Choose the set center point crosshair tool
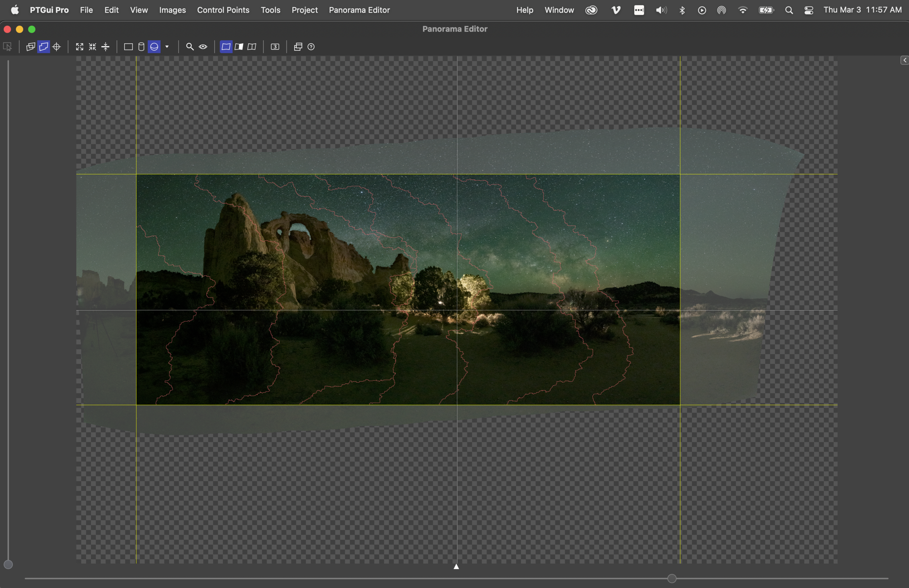This screenshot has height=588, width=909. pos(57,47)
